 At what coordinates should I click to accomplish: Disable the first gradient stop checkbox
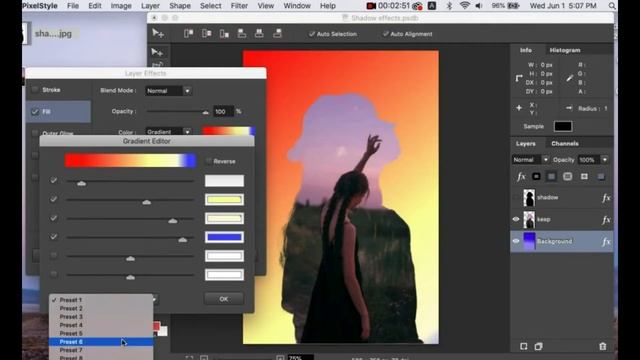(x=53, y=180)
